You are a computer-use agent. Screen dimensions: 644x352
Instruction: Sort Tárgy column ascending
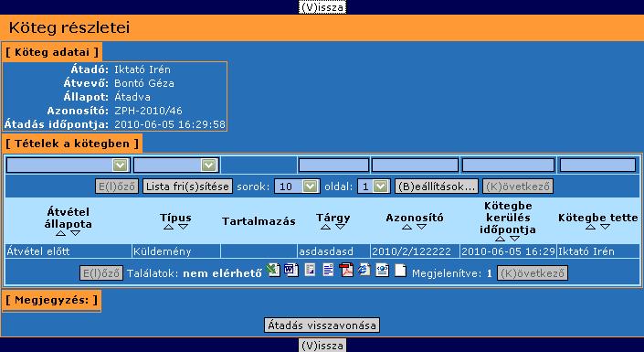pos(326,228)
